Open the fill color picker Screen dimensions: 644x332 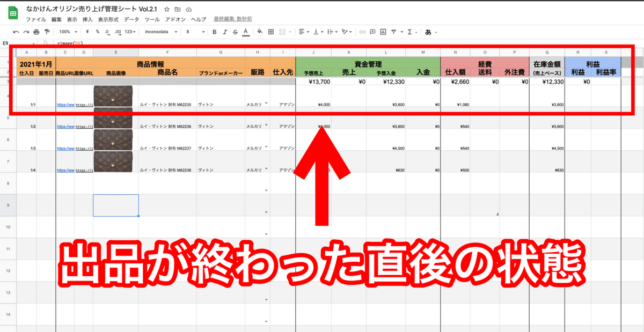click(x=260, y=32)
